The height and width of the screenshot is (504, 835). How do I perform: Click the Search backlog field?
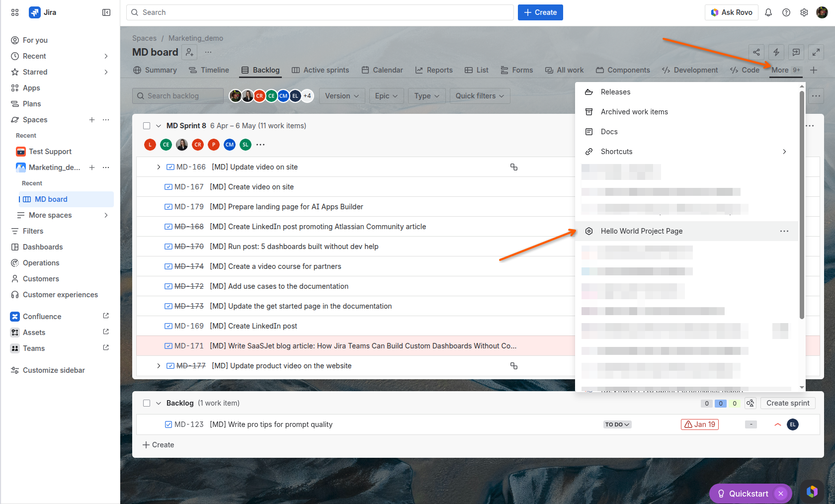[x=178, y=96]
